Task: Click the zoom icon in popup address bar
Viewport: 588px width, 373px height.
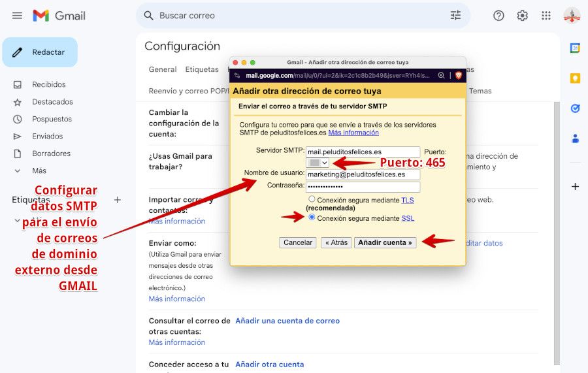Action: click(x=442, y=75)
